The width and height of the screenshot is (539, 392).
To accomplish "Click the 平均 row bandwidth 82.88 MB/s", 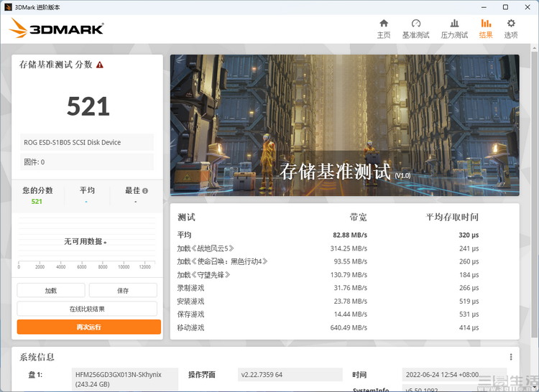I will pos(350,235).
